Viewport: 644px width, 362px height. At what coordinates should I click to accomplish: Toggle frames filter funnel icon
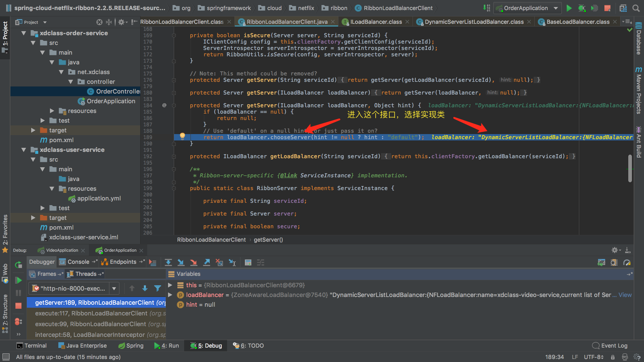click(x=157, y=288)
